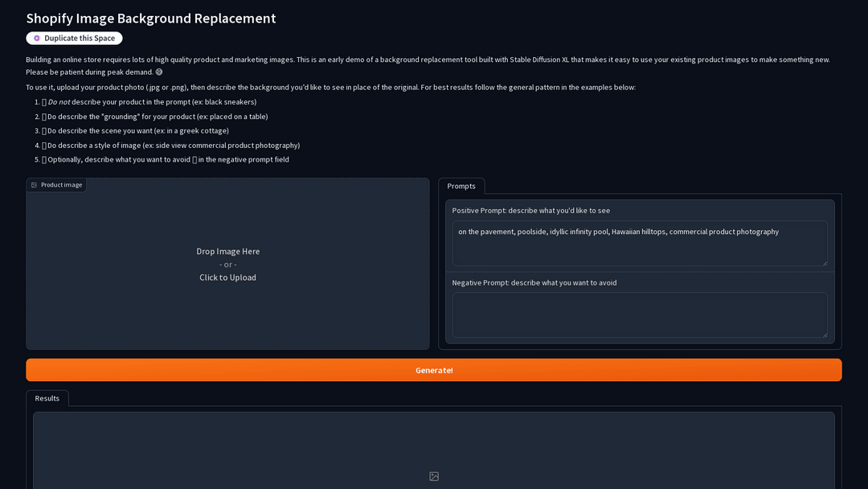Click the 'Optionally, describe what you want to avoid' instruction
Screen dimensions: 868x489
[x=166, y=159]
